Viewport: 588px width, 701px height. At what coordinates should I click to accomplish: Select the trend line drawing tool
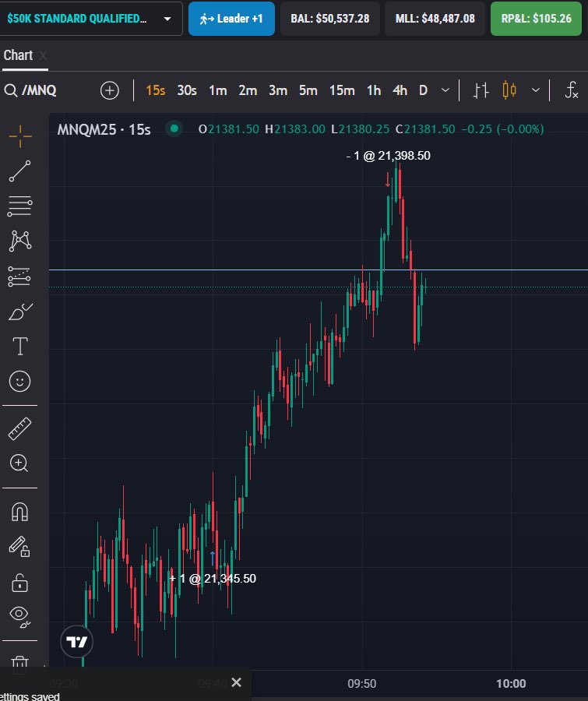point(20,171)
